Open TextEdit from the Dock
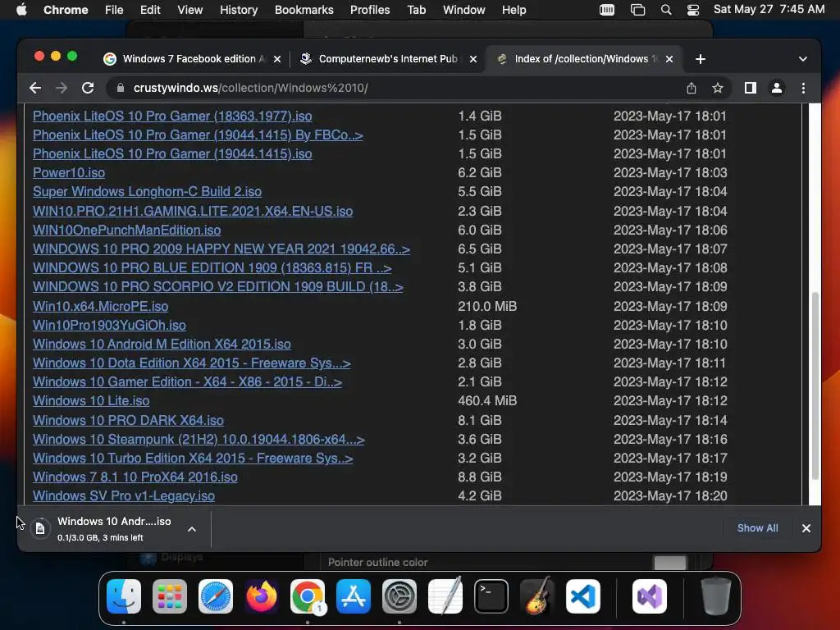Viewport: 840px width, 630px height. [x=445, y=596]
